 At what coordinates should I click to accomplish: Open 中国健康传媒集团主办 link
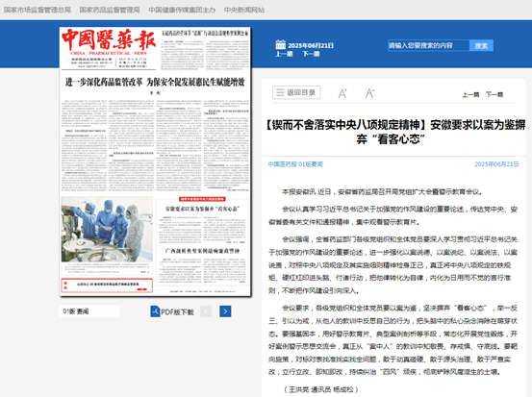click(x=182, y=10)
